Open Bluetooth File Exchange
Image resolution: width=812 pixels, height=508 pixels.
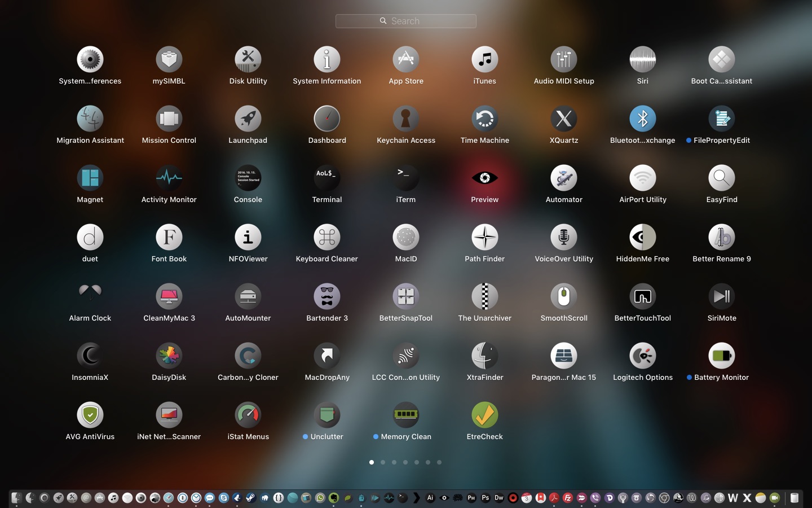(x=643, y=119)
